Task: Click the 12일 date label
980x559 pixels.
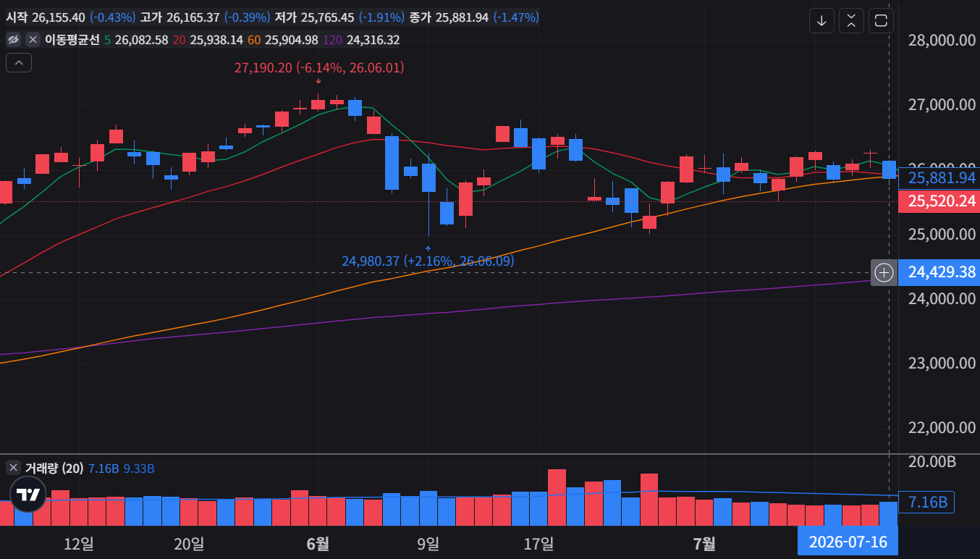Action: (79, 543)
